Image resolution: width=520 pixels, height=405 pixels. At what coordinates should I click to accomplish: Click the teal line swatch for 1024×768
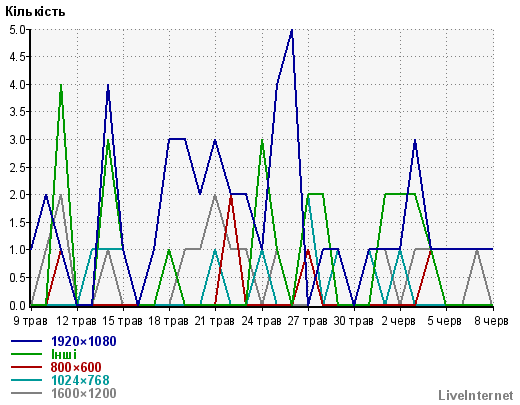(x=27, y=380)
